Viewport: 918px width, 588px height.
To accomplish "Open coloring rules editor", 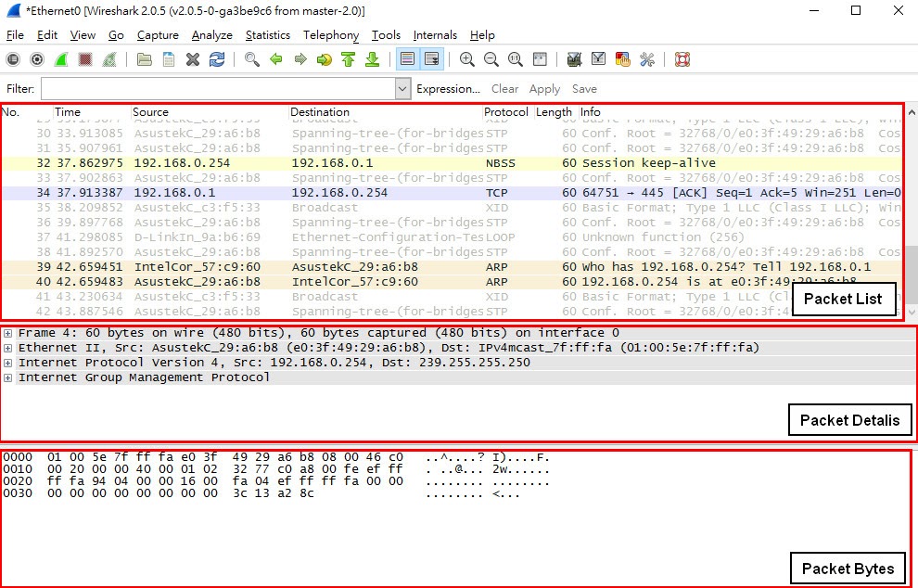I will click(623, 59).
